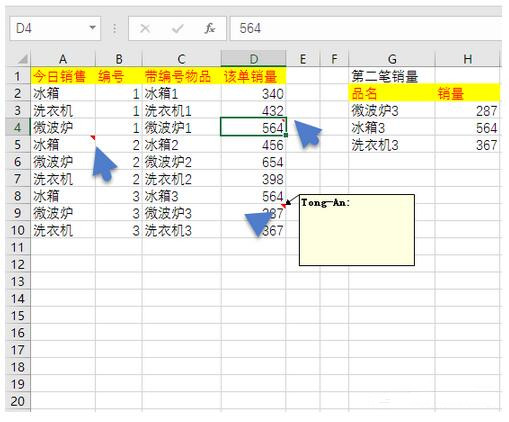Expand the Name Box dropdown arrow
Image resolution: width=509 pixels, height=422 pixels.
[93, 28]
